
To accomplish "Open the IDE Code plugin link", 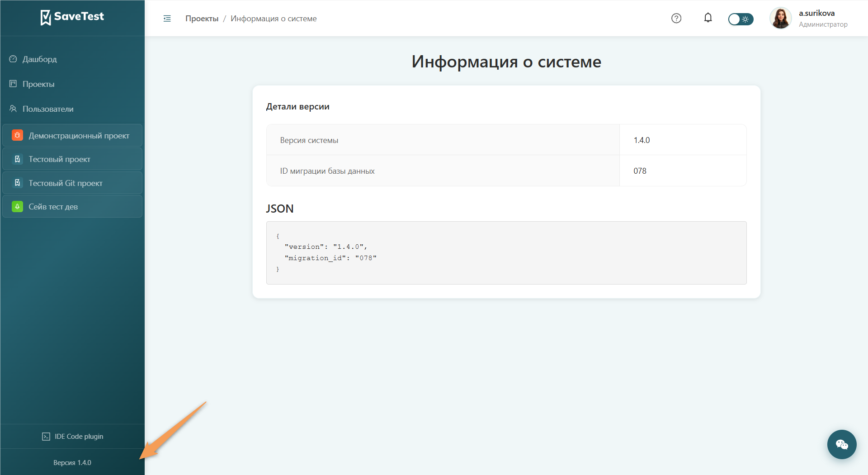I will [x=72, y=437].
